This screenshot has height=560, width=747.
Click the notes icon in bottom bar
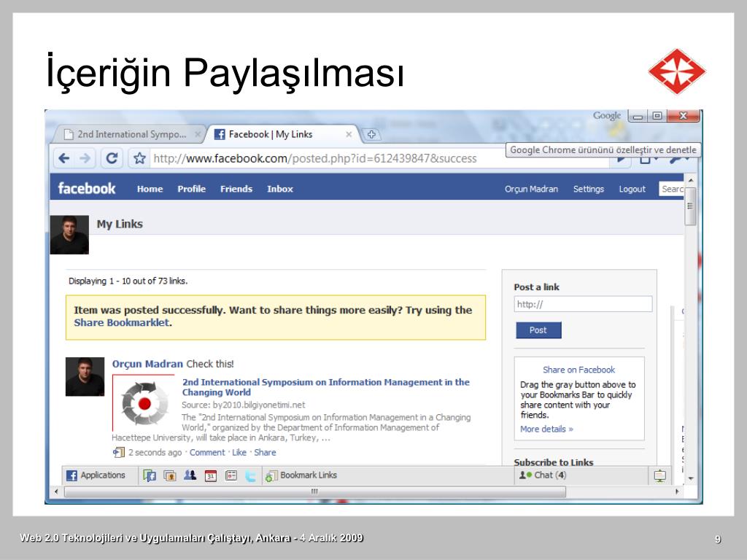click(x=231, y=475)
